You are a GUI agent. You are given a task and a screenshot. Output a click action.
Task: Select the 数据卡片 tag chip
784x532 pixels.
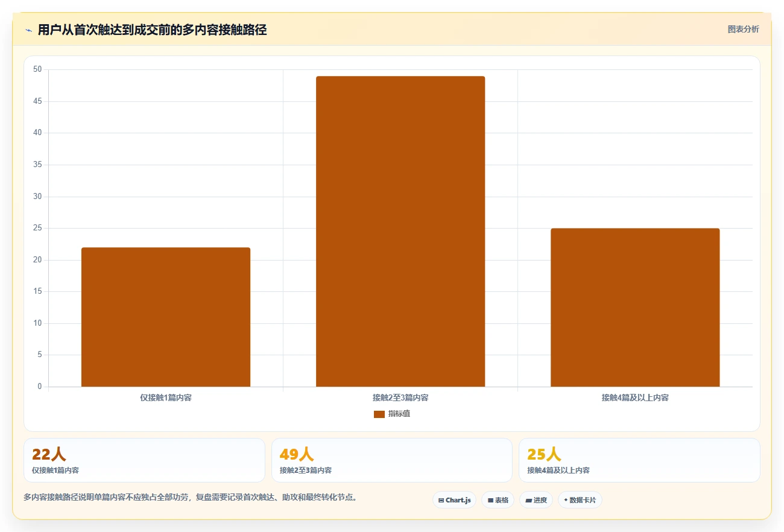click(x=580, y=500)
